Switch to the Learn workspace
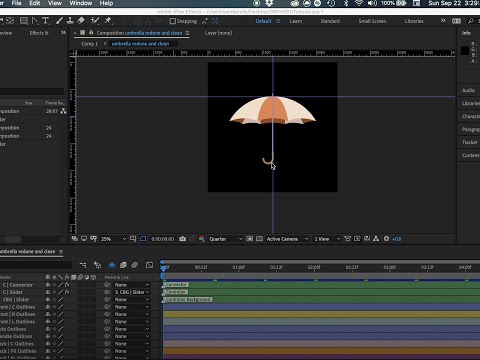480x360 pixels. click(x=295, y=21)
